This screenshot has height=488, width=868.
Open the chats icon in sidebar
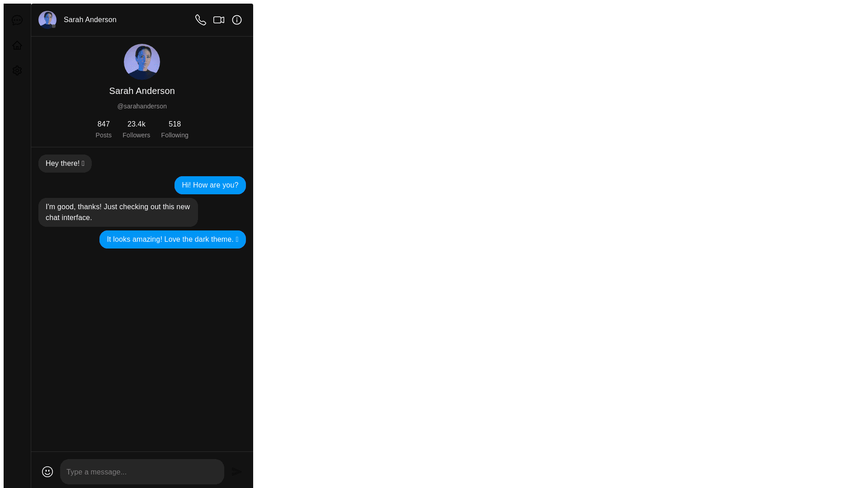click(x=17, y=20)
